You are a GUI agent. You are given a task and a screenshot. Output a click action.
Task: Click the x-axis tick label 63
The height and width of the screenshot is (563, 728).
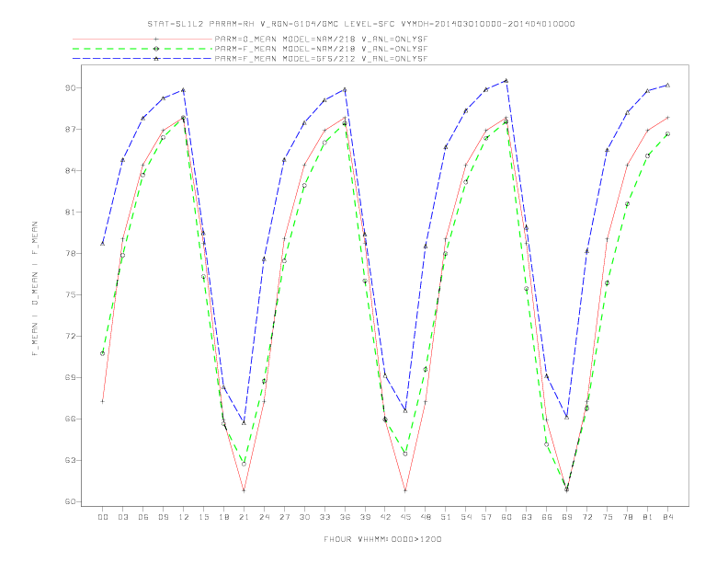click(527, 517)
